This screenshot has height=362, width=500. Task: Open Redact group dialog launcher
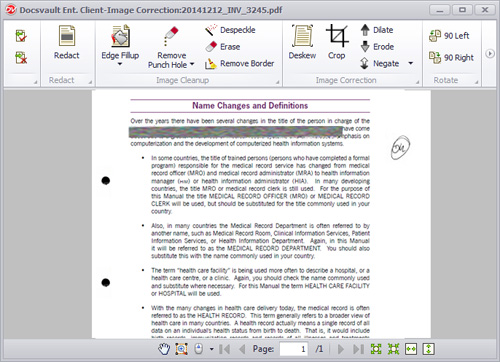90,82
